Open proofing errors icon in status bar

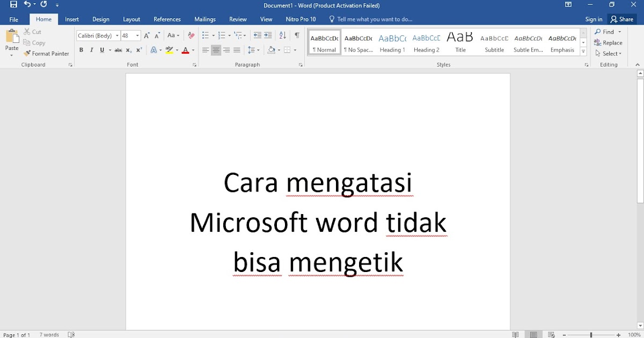point(71,334)
